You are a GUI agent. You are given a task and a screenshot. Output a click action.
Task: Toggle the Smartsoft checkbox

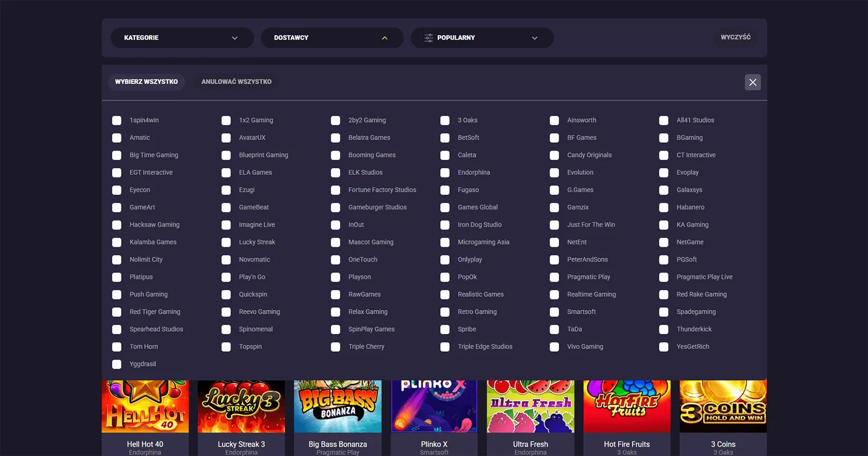tap(554, 312)
